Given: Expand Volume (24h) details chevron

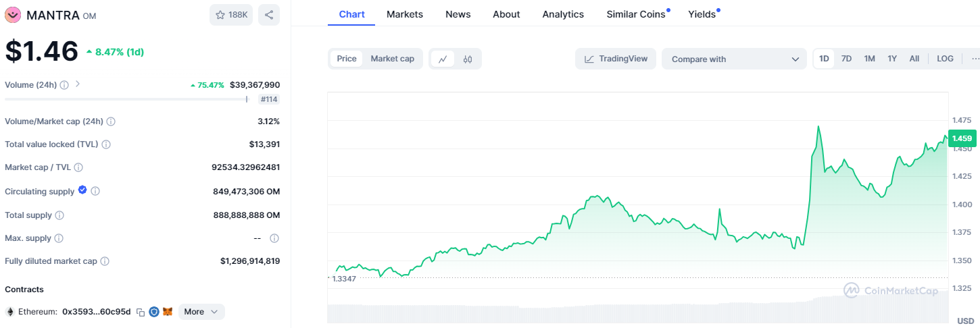Looking at the screenshot, I should coord(78,84).
